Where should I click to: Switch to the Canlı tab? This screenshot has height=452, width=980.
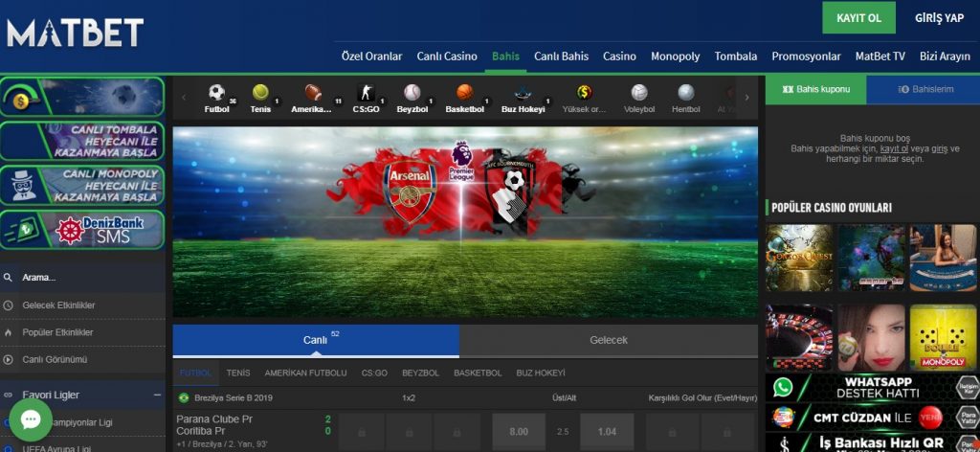(x=316, y=340)
